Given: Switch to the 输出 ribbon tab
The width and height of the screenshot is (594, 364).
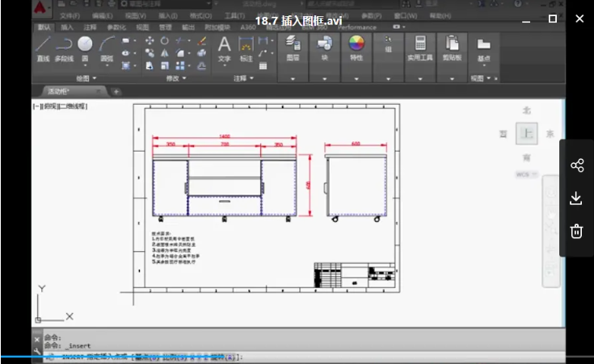Looking at the screenshot, I should pyautogui.click(x=187, y=27).
